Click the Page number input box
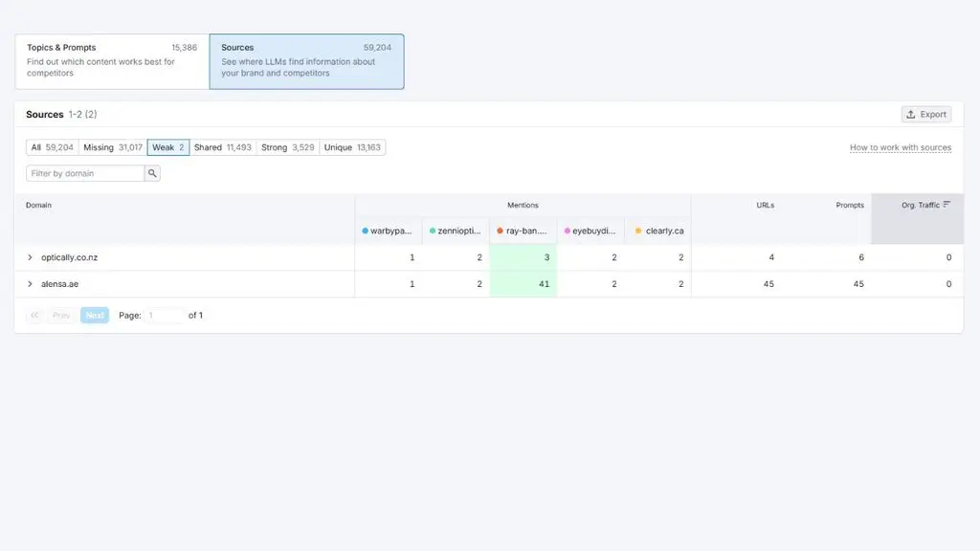The image size is (980, 551). pos(165,316)
